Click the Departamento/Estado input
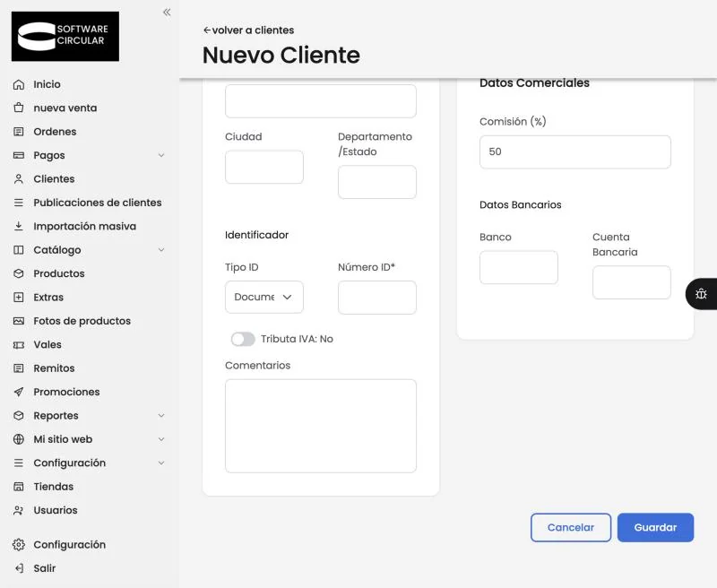 coord(377,182)
